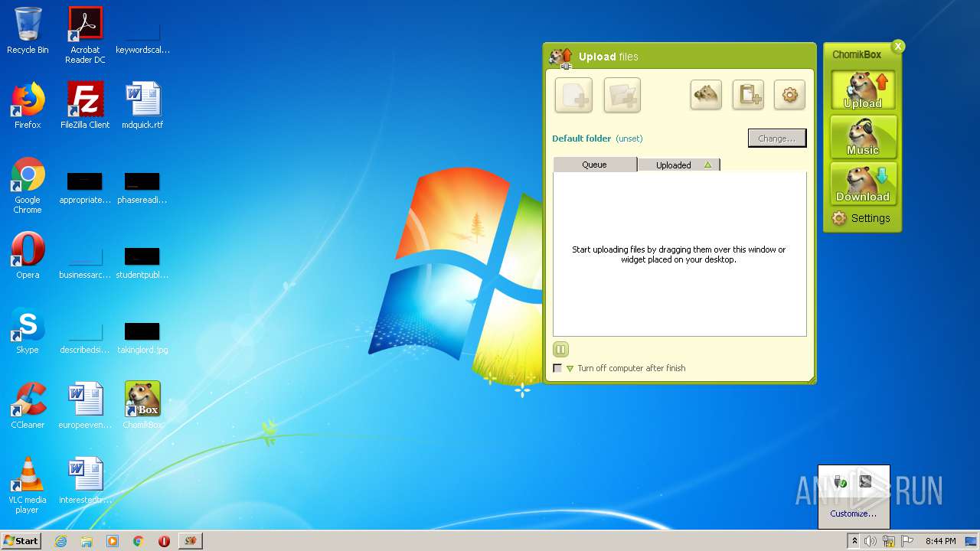
Task: Click the add folder button in Upload window
Action: 622,95
